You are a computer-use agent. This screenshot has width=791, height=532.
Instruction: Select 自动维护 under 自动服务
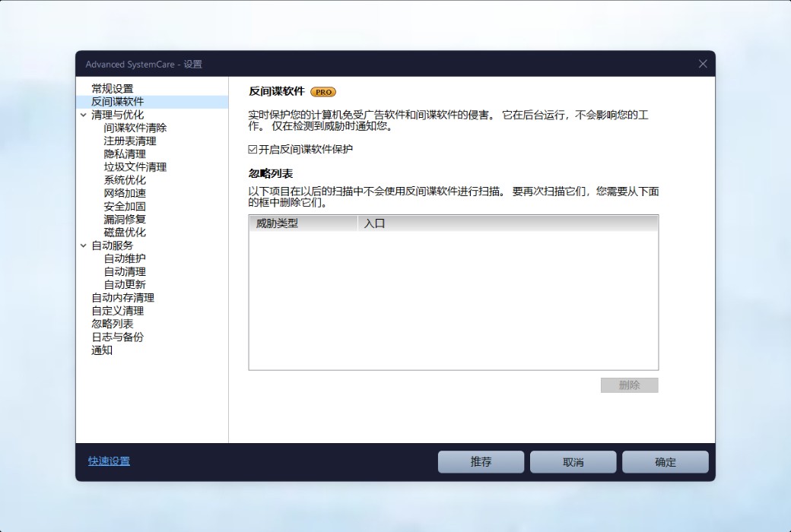click(125, 258)
